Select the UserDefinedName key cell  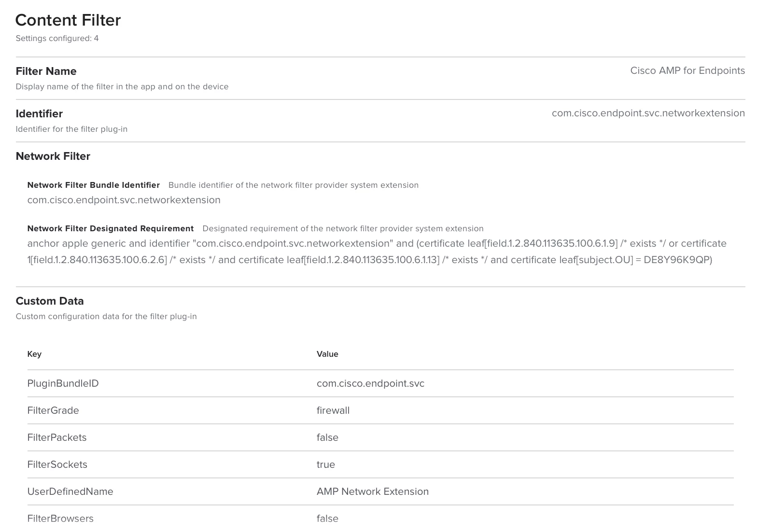click(x=70, y=491)
